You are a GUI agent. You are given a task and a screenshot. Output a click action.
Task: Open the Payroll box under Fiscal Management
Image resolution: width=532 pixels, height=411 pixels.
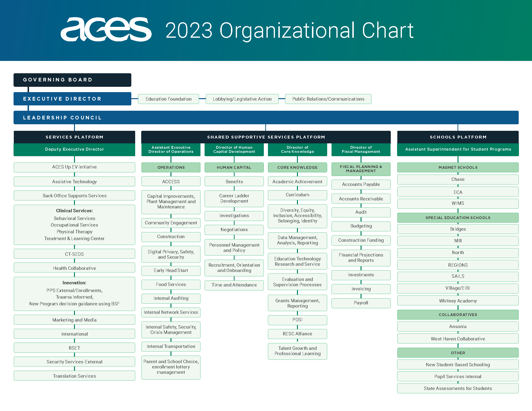click(x=361, y=303)
